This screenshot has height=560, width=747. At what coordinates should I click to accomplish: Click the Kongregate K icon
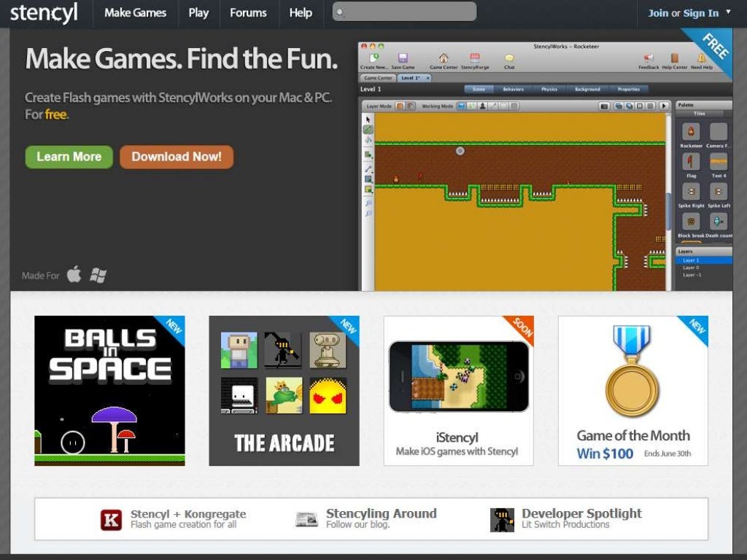coord(111,519)
